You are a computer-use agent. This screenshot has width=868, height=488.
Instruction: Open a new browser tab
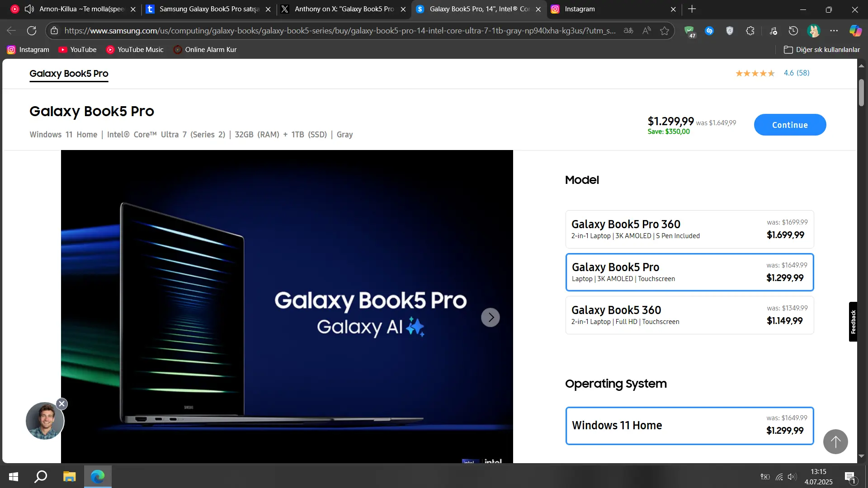[x=692, y=9]
